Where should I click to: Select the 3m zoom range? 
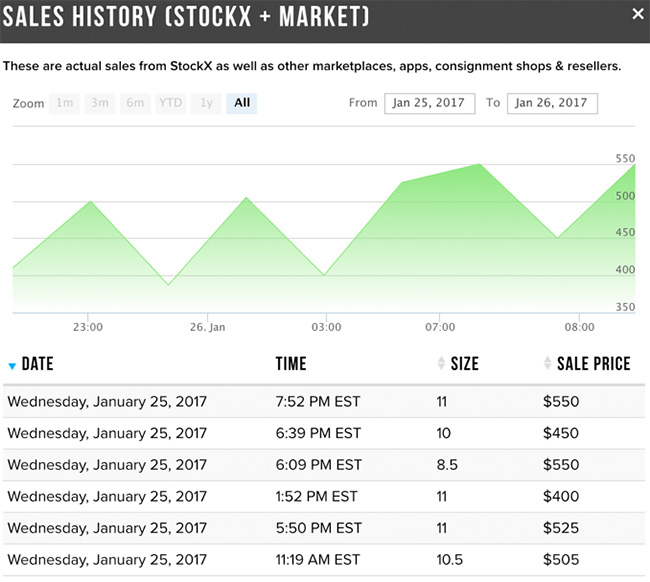(99, 103)
